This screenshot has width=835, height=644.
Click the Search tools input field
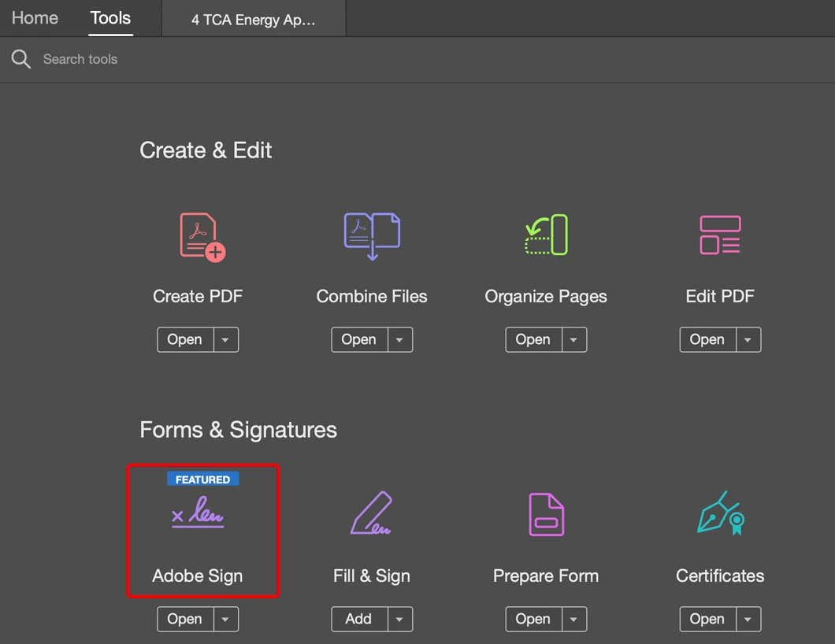click(x=80, y=59)
